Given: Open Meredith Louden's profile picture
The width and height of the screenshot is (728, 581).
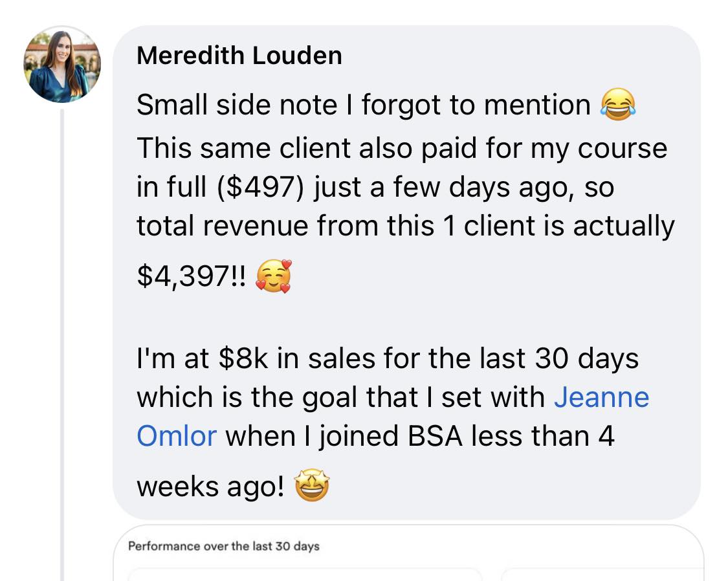Looking at the screenshot, I should pyautogui.click(x=63, y=66).
